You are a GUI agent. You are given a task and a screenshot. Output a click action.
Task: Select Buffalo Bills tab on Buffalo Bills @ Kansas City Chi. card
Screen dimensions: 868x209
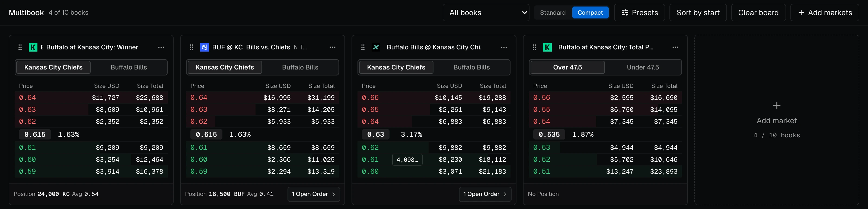472,67
